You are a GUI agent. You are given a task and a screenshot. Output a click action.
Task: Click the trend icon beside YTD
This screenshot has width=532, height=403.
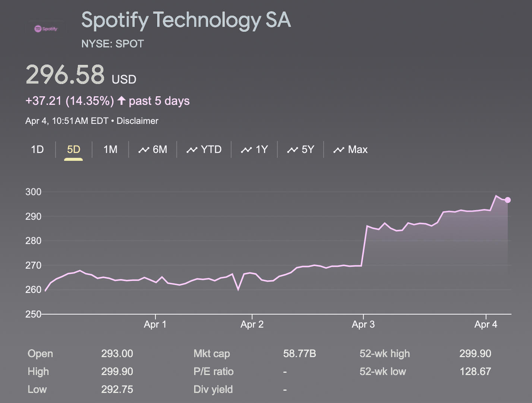tap(192, 150)
